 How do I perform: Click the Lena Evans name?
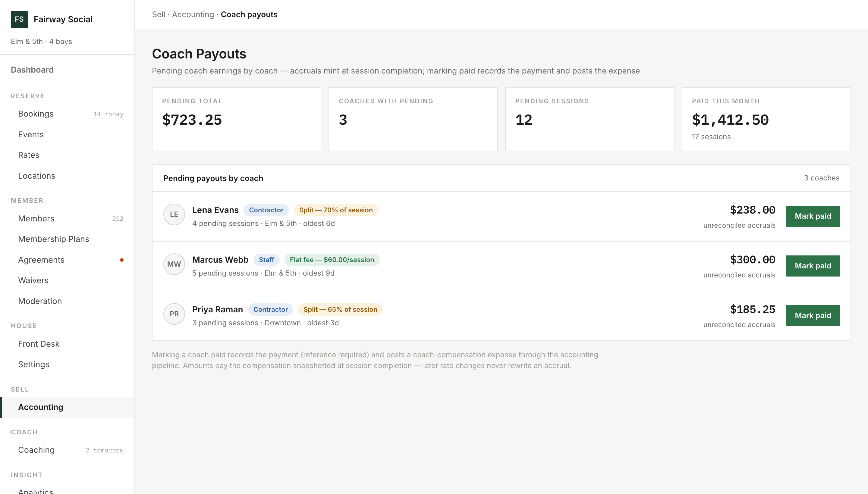[x=215, y=210]
